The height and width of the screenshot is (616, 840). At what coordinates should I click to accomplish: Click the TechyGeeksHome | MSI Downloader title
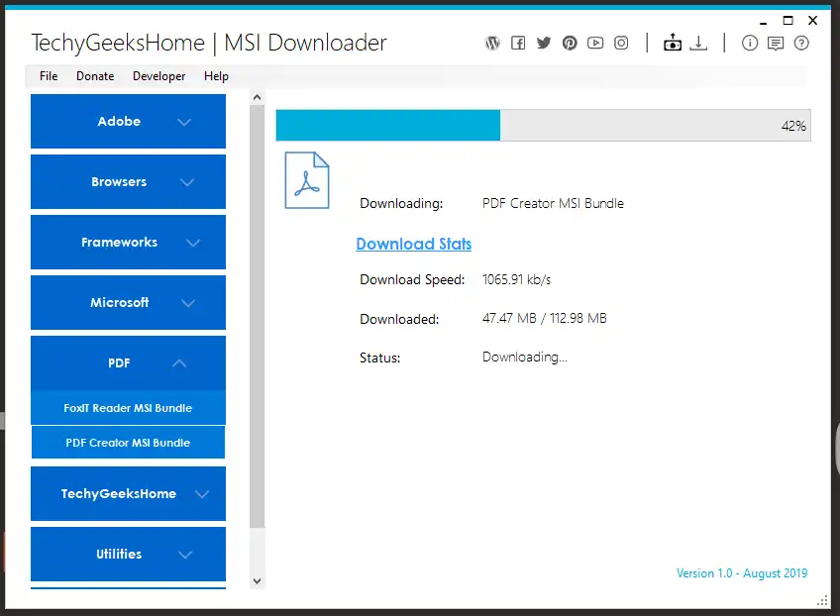tap(209, 43)
